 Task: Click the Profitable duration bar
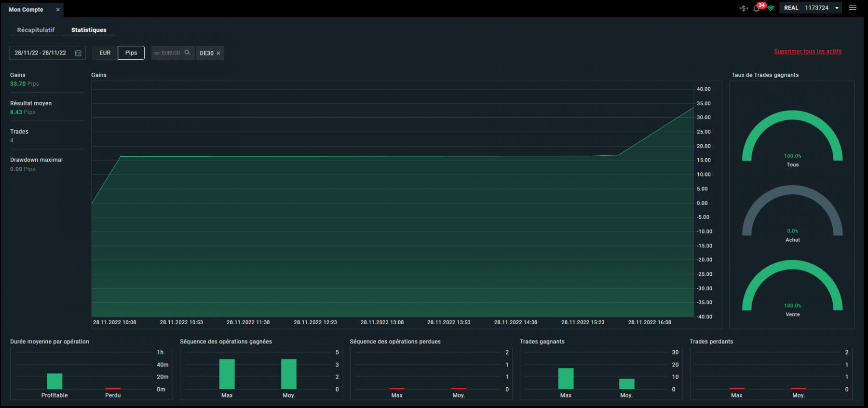tap(54, 381)
